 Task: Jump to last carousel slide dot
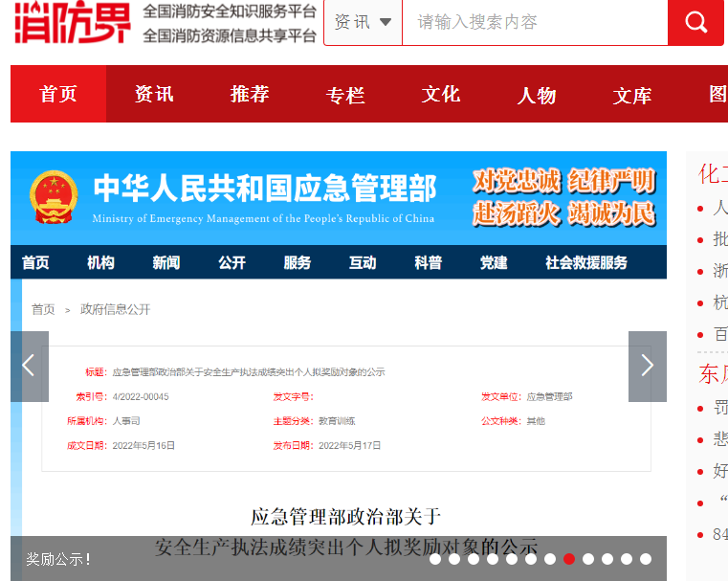pyautogui.click(x=646, y=559)
